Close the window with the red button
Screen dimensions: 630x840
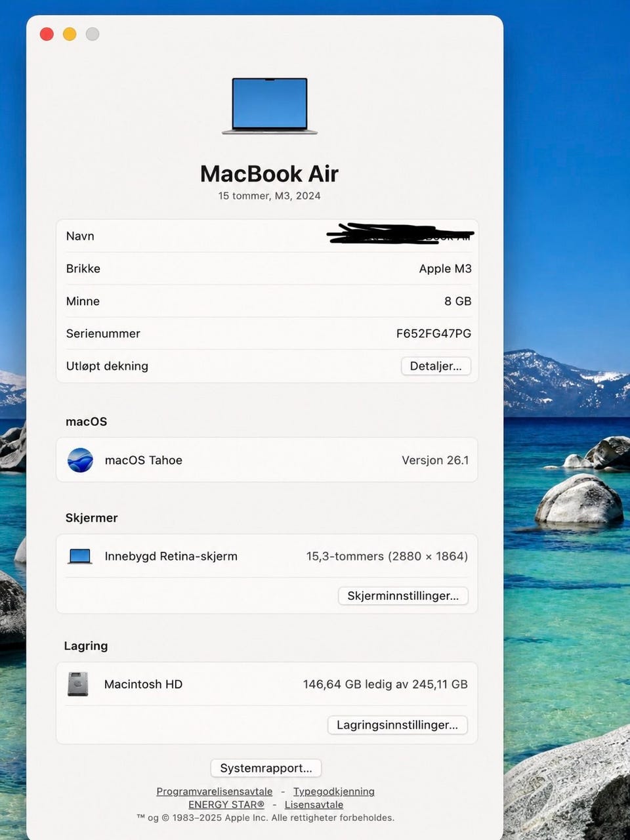coord(47,34)
